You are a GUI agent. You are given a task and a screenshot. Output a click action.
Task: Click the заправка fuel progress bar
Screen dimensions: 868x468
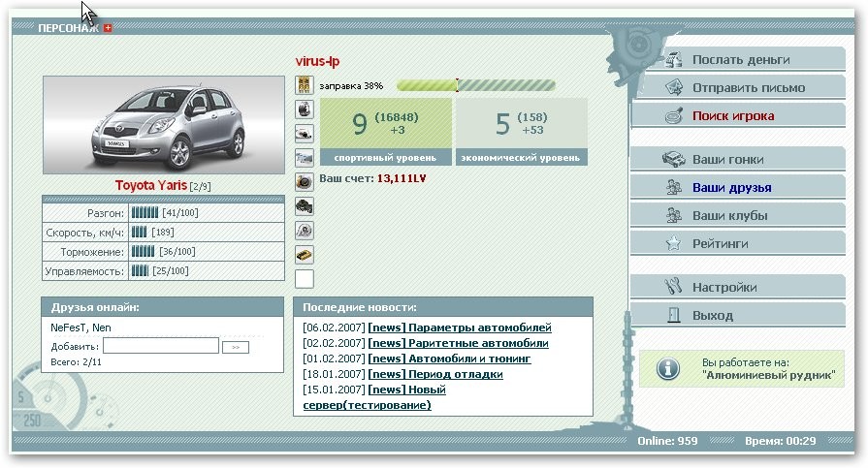[x=475, y=85]
